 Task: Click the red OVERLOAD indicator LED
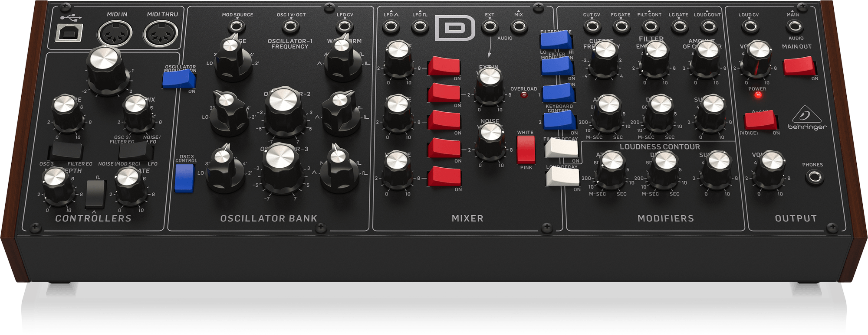524,95
